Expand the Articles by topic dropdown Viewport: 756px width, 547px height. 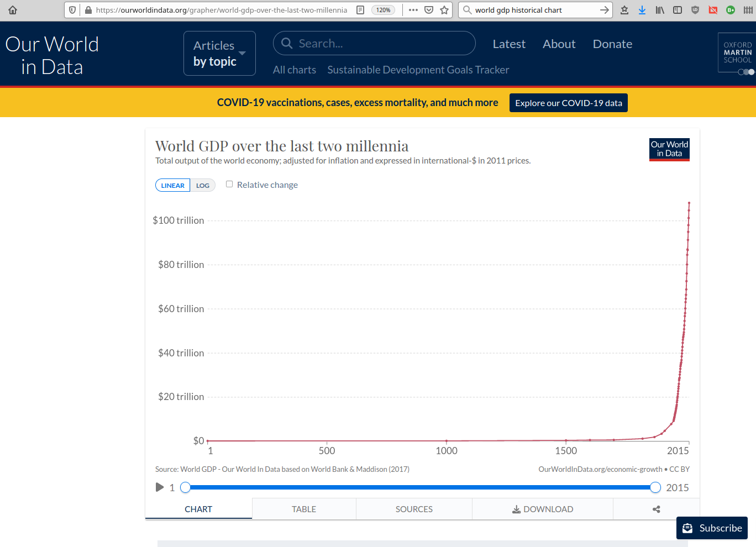(x=219, y=54)
